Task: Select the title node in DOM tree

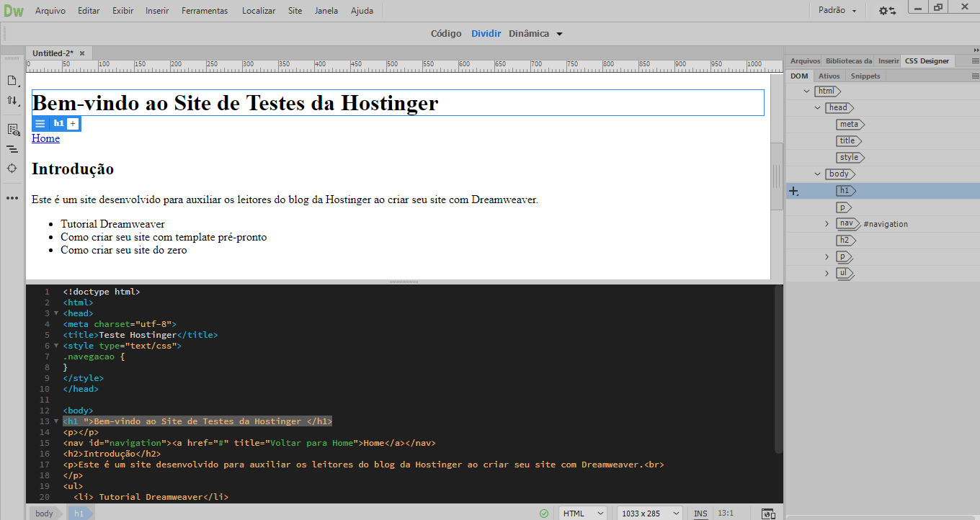Action: 850,141
